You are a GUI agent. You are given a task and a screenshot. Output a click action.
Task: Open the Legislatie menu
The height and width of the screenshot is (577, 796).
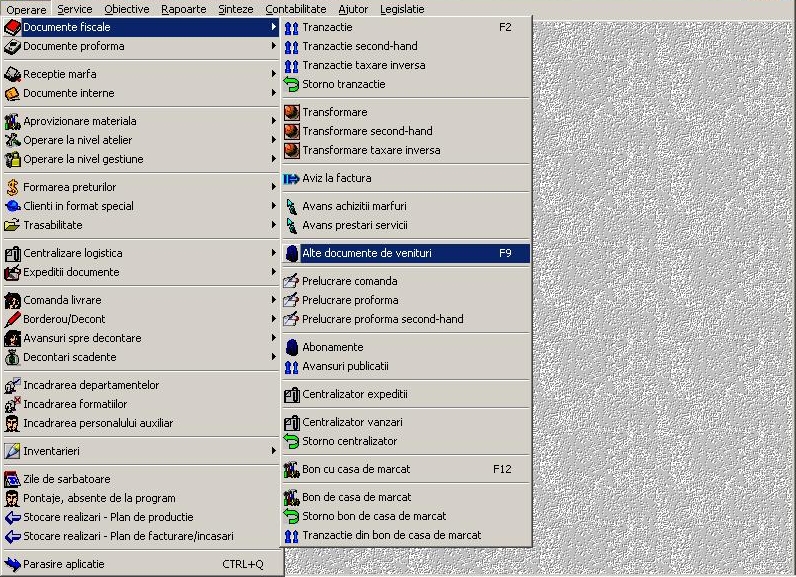point(402,9)
